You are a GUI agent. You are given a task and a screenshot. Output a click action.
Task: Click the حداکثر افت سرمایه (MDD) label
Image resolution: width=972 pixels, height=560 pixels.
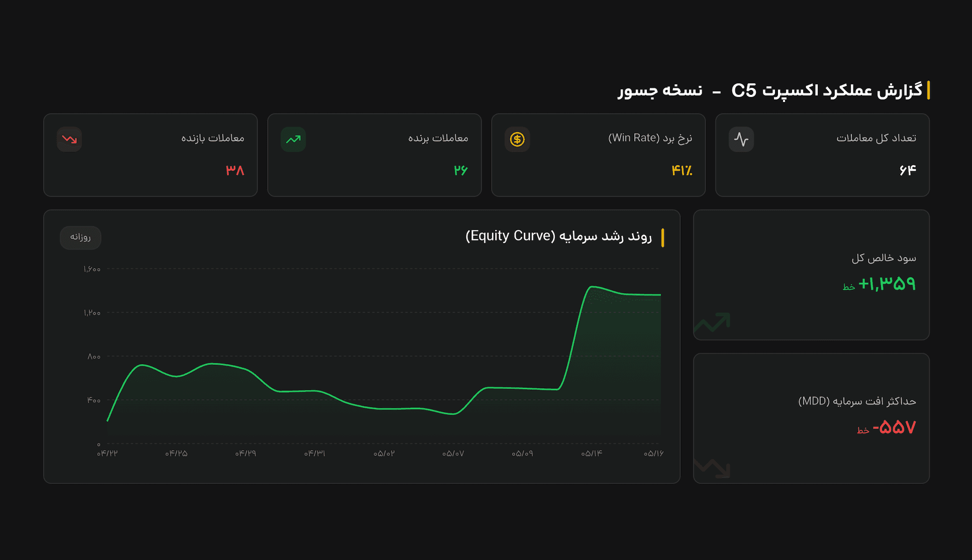pos(857,401)
